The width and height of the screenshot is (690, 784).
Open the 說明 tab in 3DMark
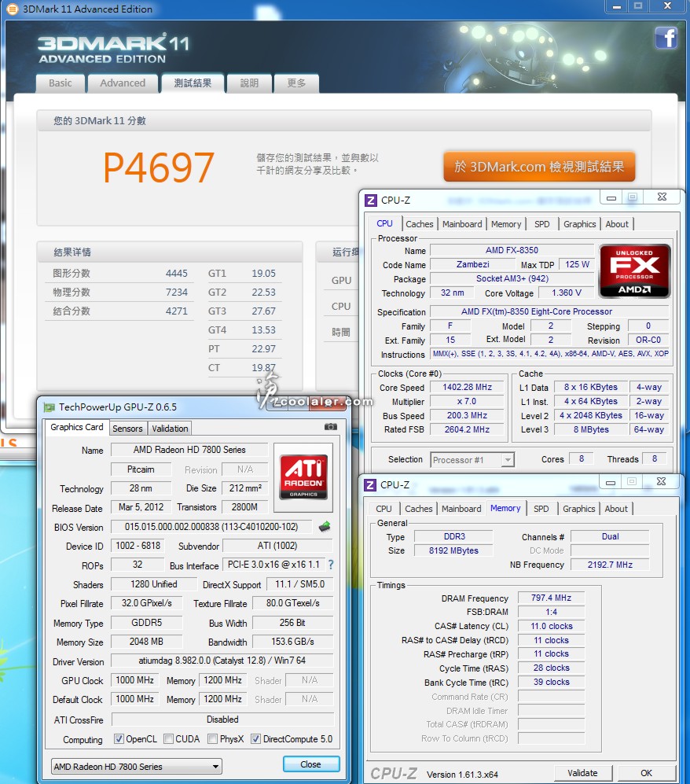[x=249, y=83]
